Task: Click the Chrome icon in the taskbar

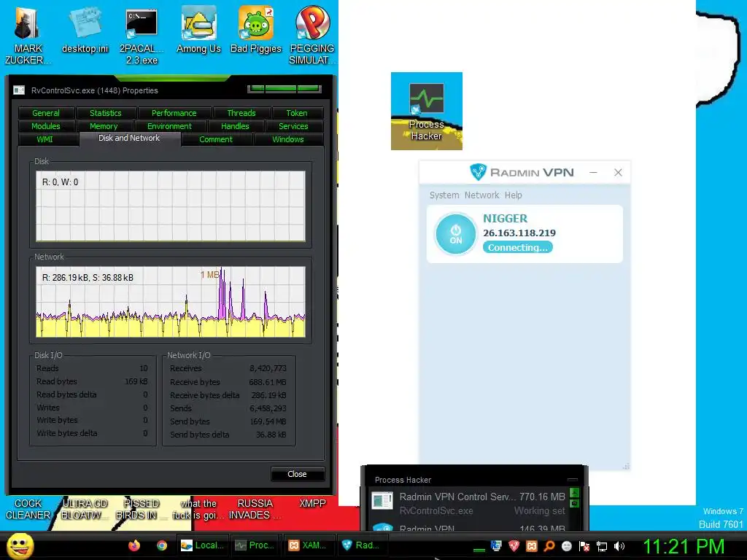Action: tap(162, 545)
